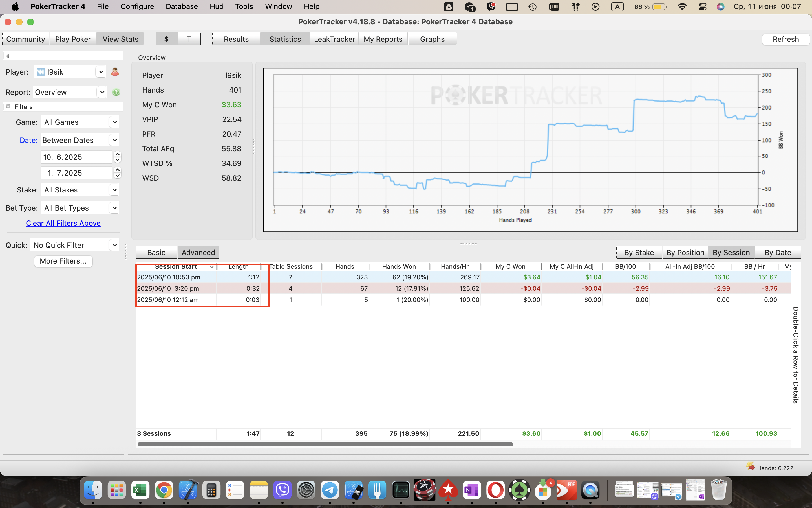Group results By Session
The image size is (812, 508).
(x=731, y=252)
